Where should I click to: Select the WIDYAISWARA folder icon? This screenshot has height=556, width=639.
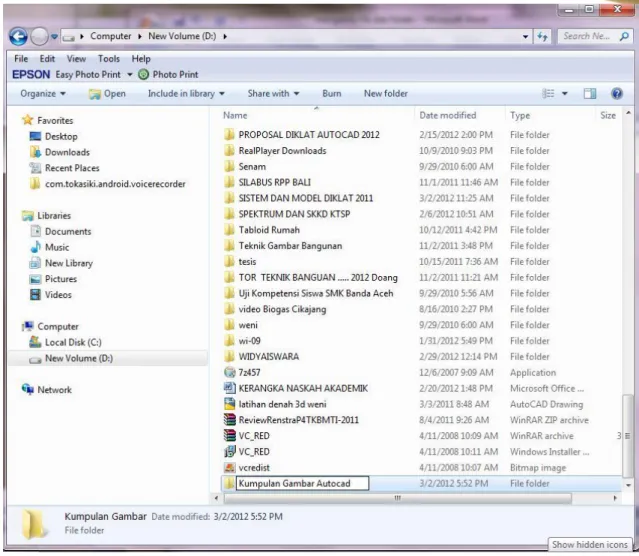pyautogui.click(x=229, y=357)
